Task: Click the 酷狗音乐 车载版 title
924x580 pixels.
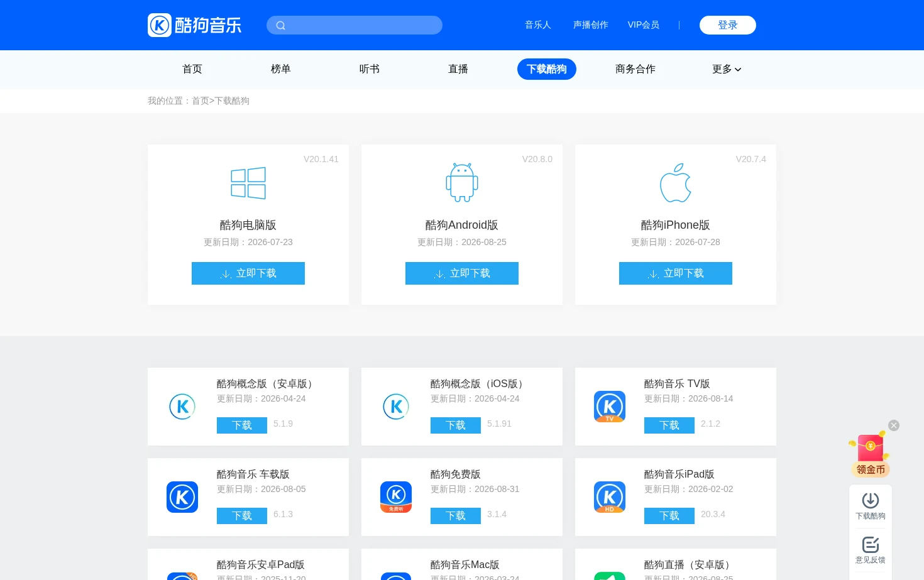Action: tap(253, 474)
